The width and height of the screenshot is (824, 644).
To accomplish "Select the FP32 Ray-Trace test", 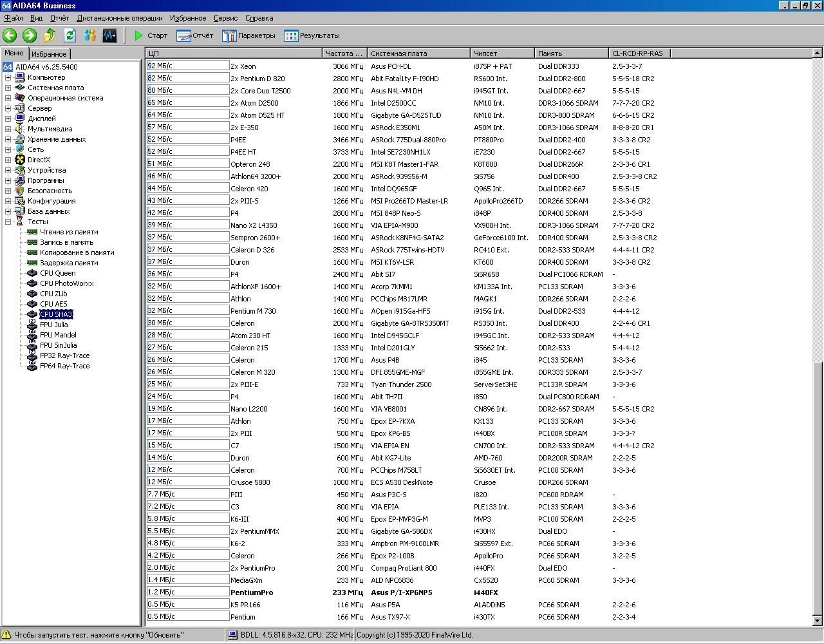I will (64, 355).
